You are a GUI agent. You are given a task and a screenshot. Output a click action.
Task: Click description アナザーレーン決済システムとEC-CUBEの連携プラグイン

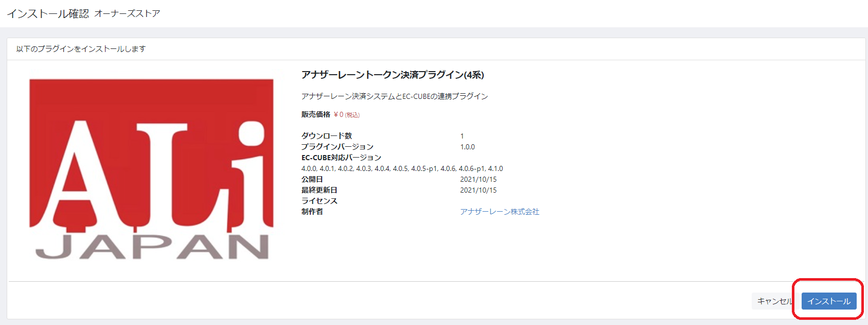395,96
